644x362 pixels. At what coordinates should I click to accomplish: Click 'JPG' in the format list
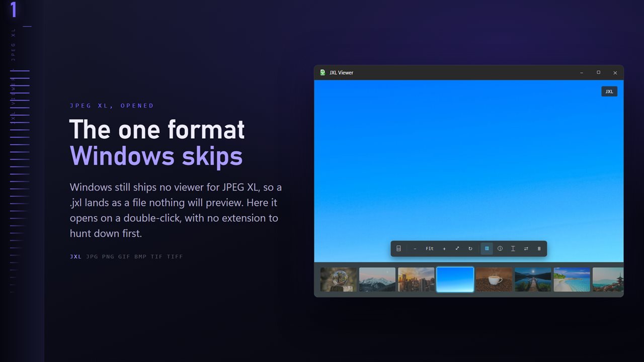point(92,256)
